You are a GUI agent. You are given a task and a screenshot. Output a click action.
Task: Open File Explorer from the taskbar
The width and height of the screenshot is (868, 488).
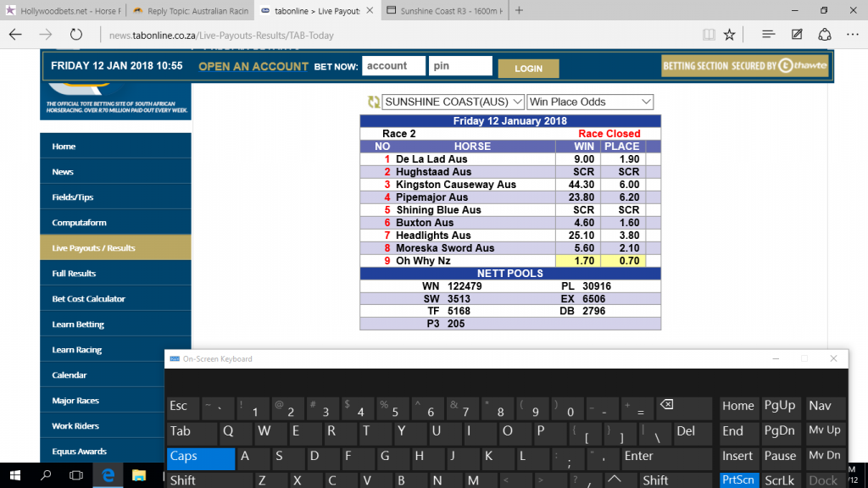(138, 476)
